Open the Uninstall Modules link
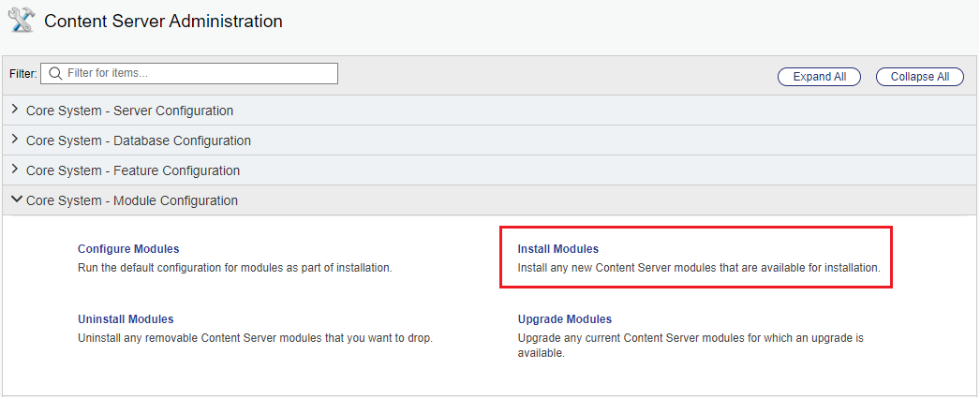The height and width of the screenshot is (399, 980). (x=126, y=319)
